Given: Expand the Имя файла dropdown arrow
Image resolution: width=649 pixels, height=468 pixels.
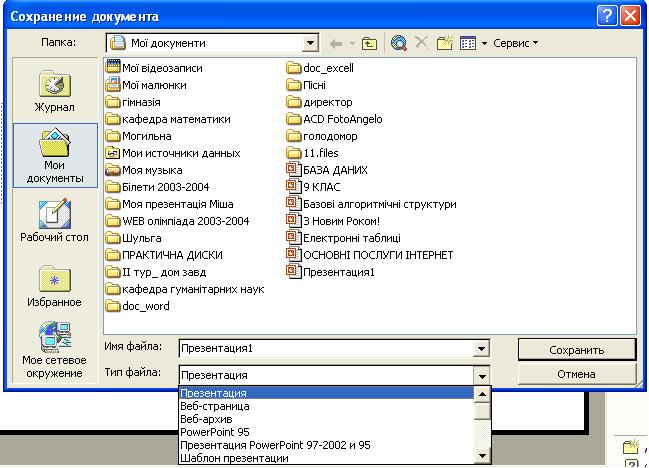Looking at the screenshot, I should [x=481, y=348].
